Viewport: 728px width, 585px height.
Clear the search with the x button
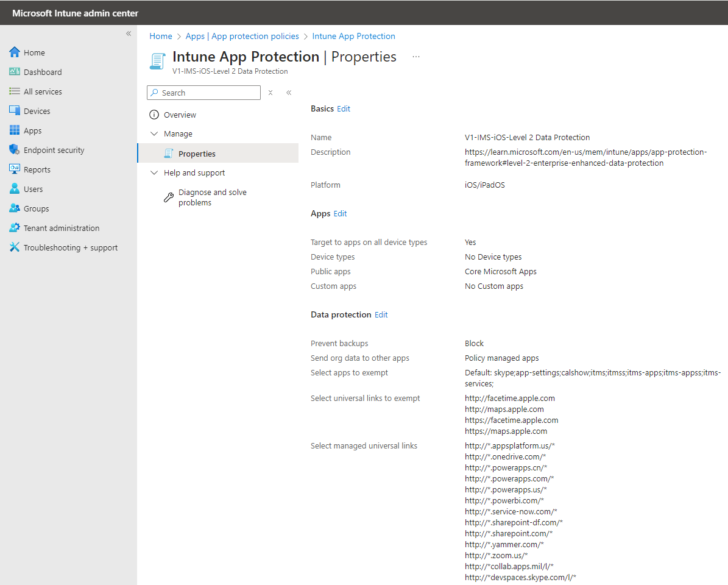pyautogui.click(x=270, y=93)
